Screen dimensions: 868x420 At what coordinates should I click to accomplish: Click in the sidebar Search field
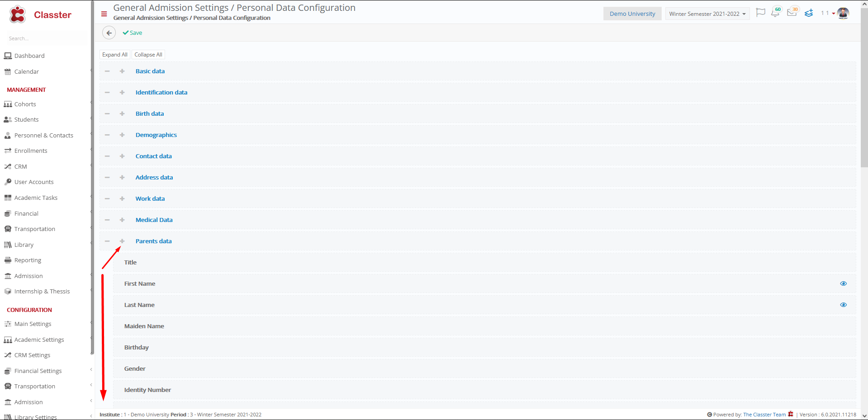tap(45, 38)
